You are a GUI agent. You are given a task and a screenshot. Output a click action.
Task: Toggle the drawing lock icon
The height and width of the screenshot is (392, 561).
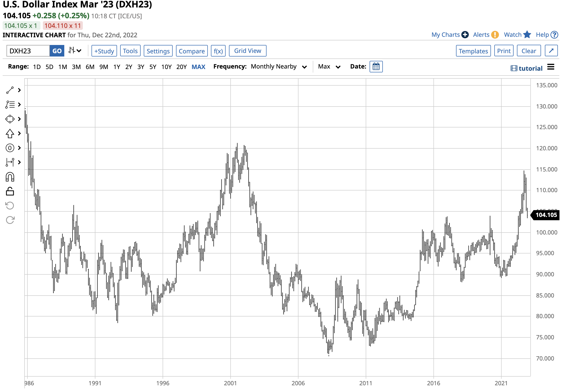point(10,191)
